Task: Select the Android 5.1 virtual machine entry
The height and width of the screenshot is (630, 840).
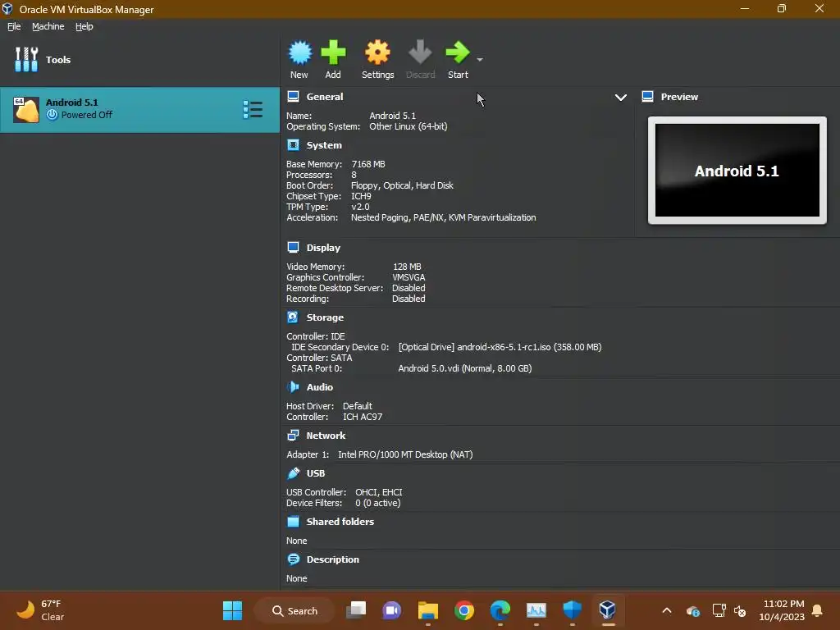Action: [x=139, y=109]
